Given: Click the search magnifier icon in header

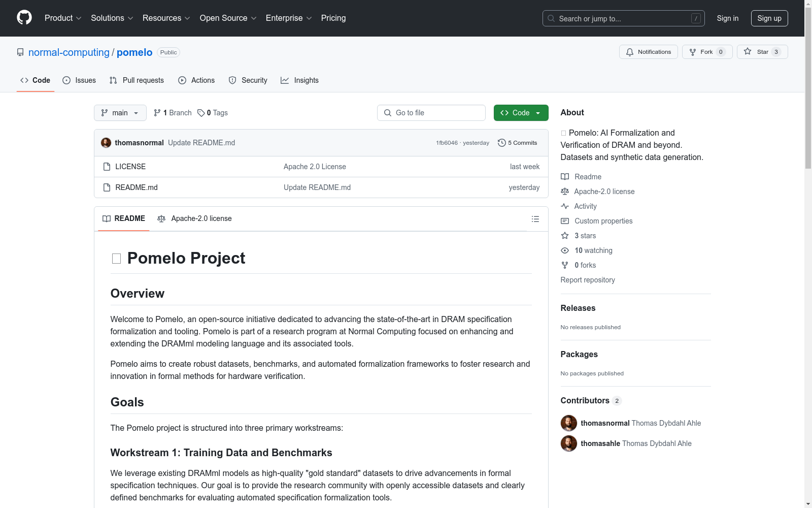Looking at the screenshot, I should (551, 18).
